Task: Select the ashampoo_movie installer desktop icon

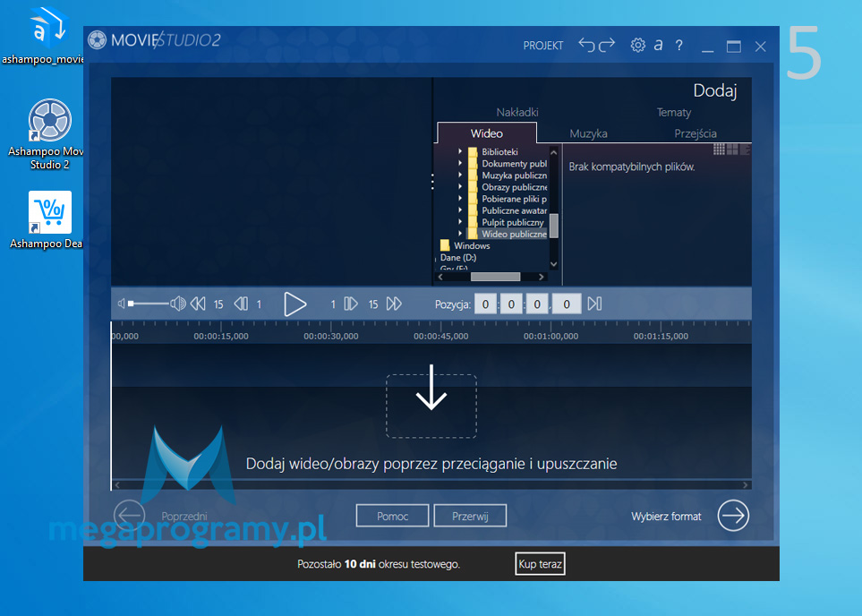Action: click(44, 36)
